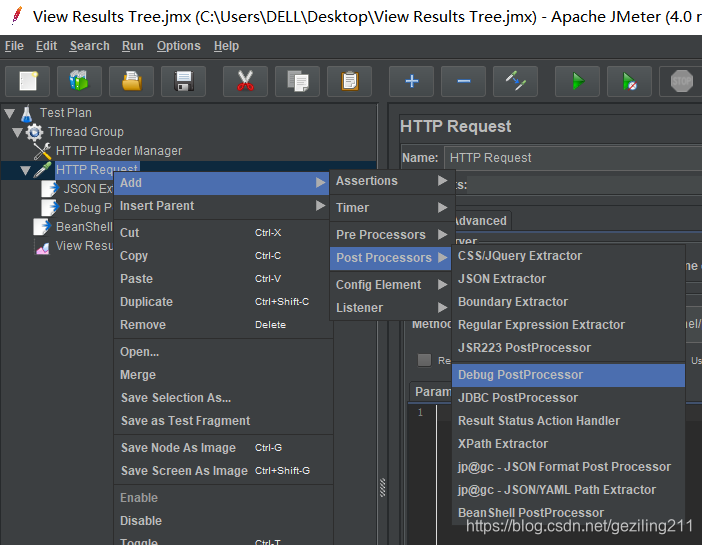Choose CSS/JQuery Extractor
The image size is (702, 545).
click(569, 256)
